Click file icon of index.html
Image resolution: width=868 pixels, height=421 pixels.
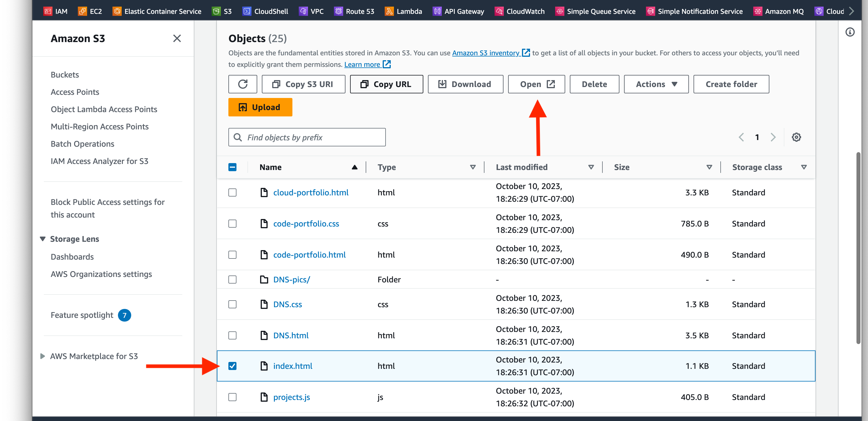(264, 366)
